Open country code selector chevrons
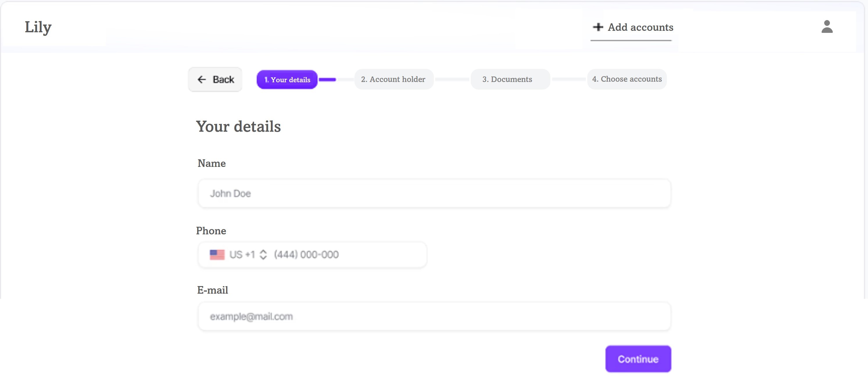Image resolution: width=868 pixels, height=389 pixels. (x=263, y=254)
